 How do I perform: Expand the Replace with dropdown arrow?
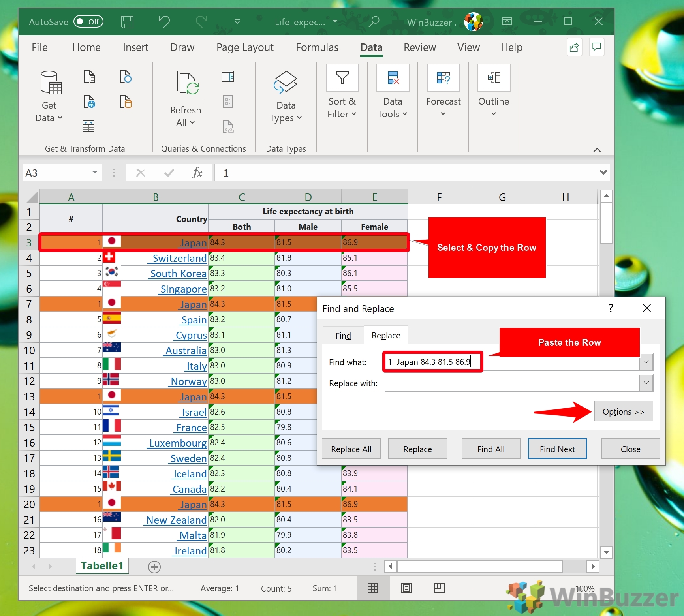(646, 383)
